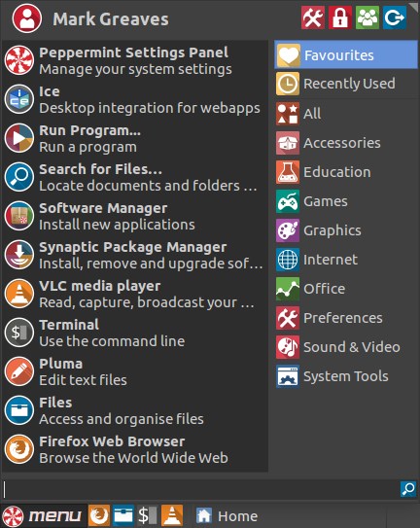Open the Files icon in favourites list
This screenshot has width=420, height=528.
coord(19,410)
